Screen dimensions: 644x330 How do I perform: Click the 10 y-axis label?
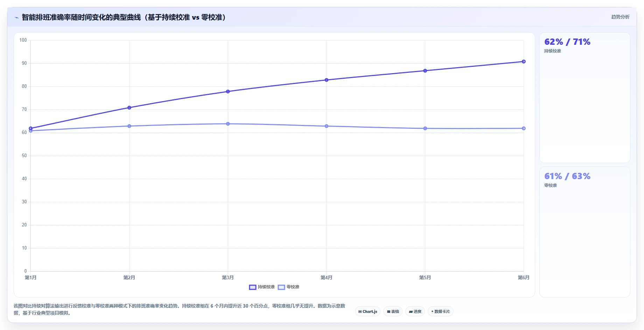24,248
